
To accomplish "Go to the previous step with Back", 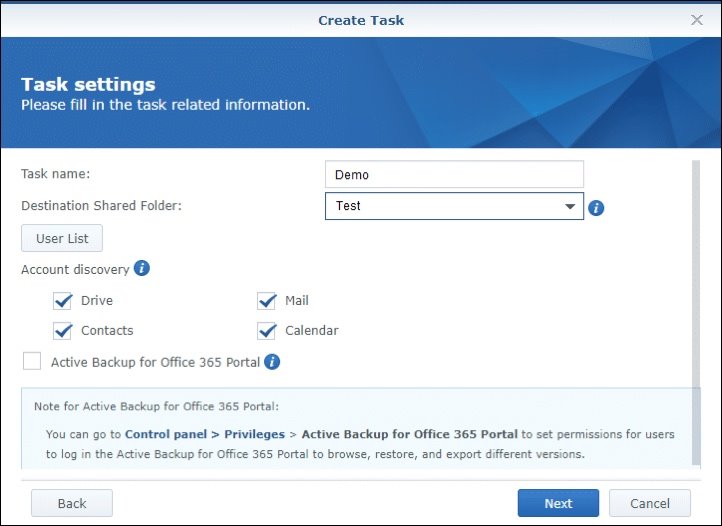I will tap(72, 503).
